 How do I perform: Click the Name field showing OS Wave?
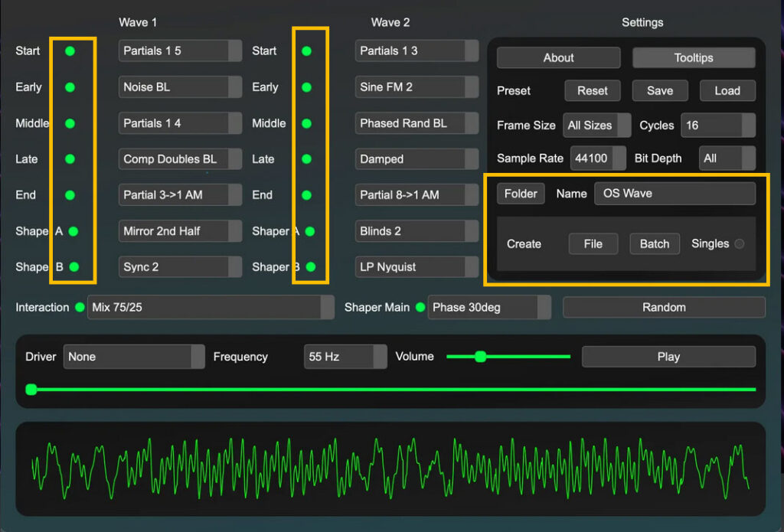(x=675, y=194)
